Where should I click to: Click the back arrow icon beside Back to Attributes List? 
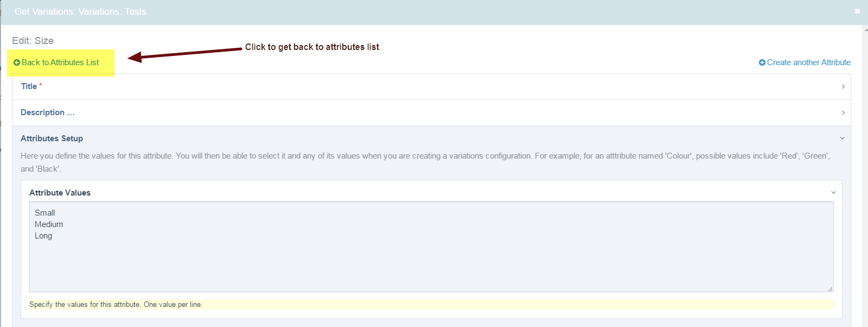[17, 62]
